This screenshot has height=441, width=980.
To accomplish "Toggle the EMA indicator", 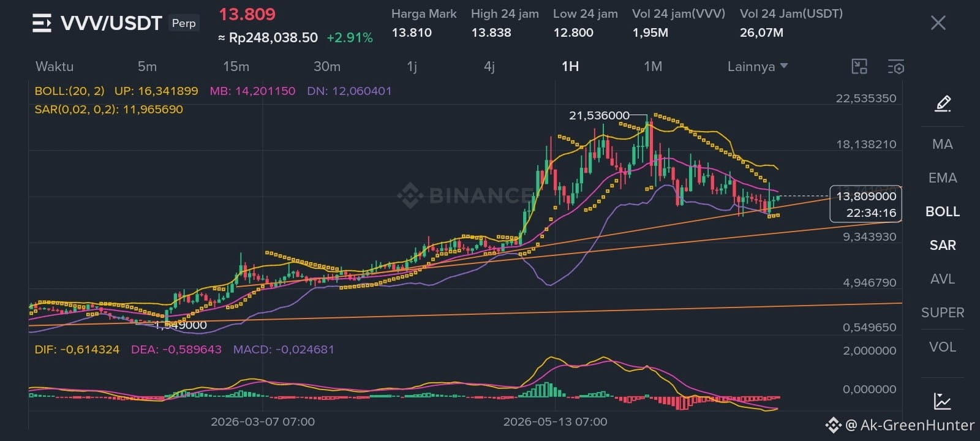I will [942, 178].
